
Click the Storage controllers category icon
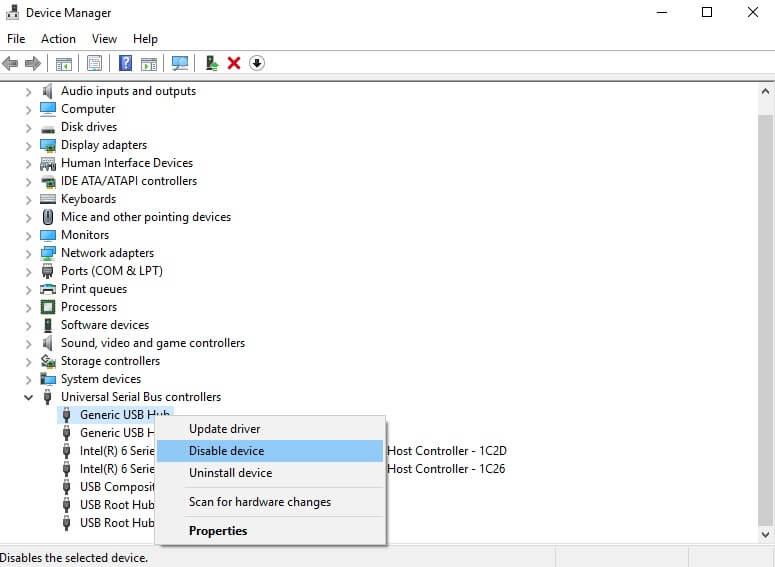48,361
